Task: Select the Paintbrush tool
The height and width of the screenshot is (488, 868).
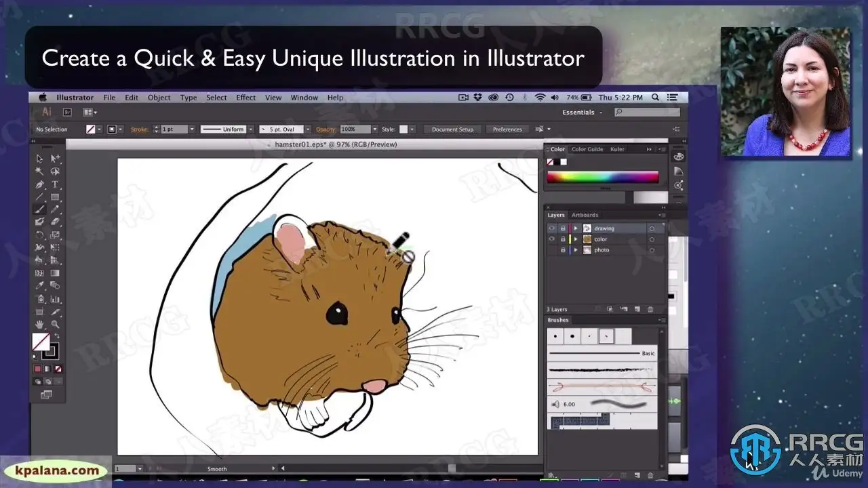Action: tap(40, 209)
